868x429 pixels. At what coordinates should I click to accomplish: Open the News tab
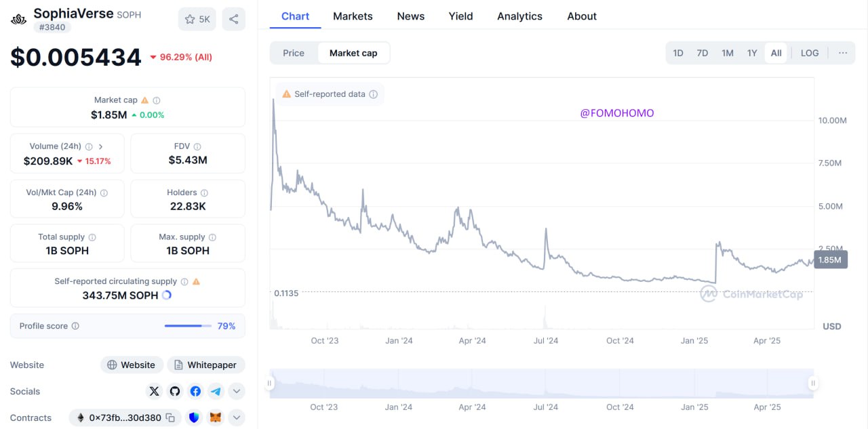click(x=411, y=16)
